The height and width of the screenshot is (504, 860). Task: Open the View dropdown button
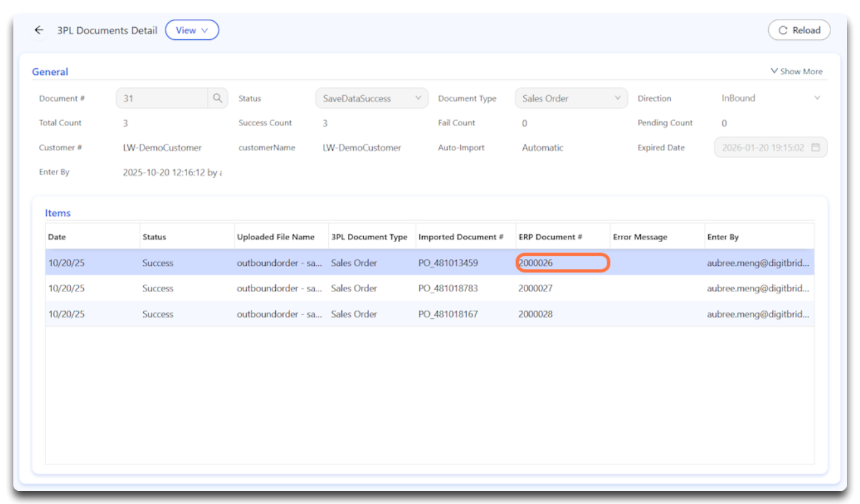click(192, 30)
